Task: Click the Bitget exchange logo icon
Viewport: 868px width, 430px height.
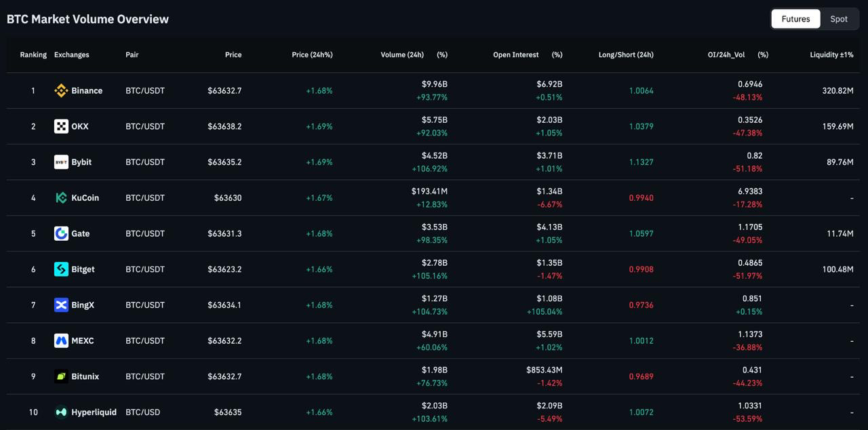Action: (x=61, y=269)
